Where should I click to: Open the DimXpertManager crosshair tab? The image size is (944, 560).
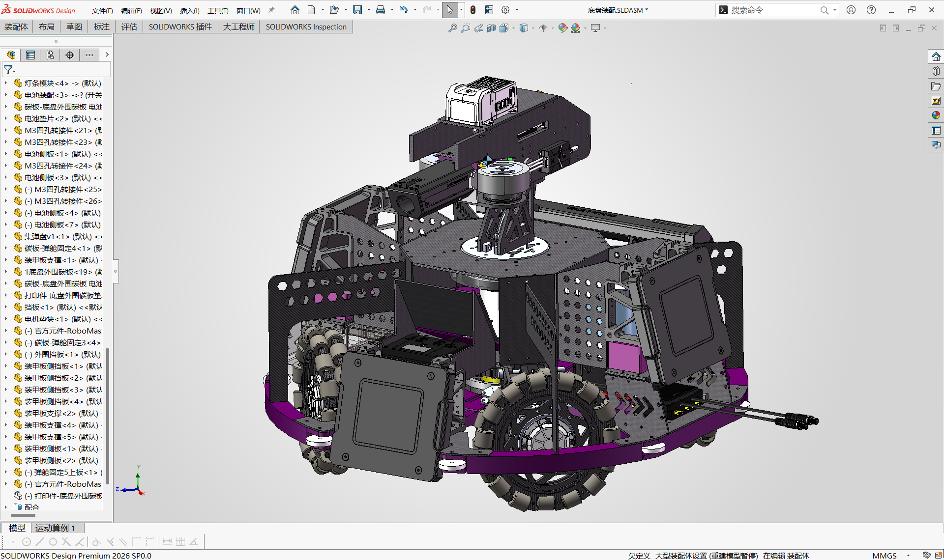tap(70, 55)
